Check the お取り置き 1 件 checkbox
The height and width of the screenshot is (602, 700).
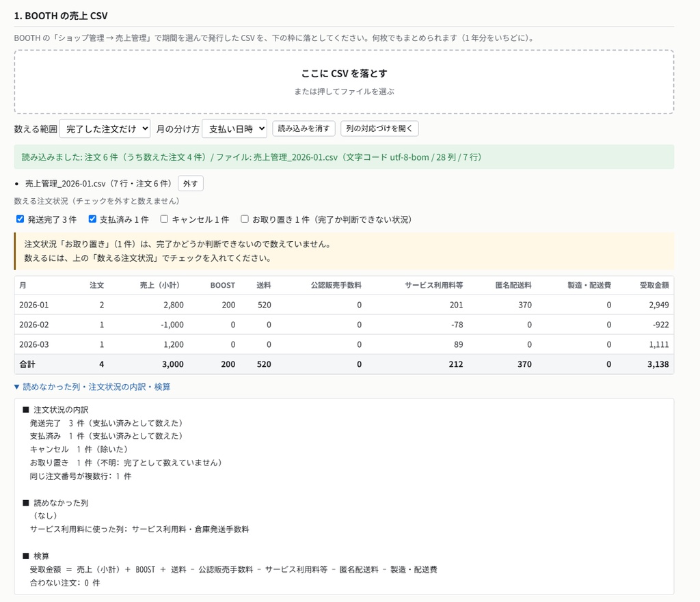(245, 219)
